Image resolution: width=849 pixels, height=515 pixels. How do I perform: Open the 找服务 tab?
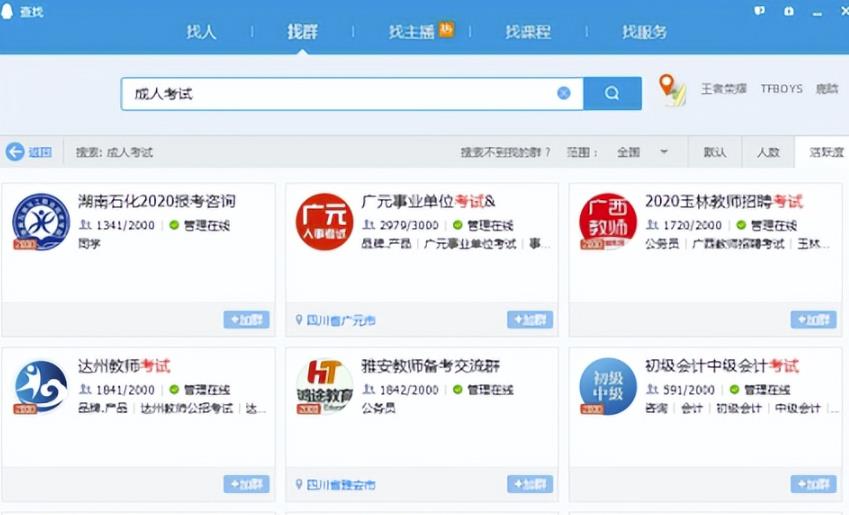pos(644,32)
